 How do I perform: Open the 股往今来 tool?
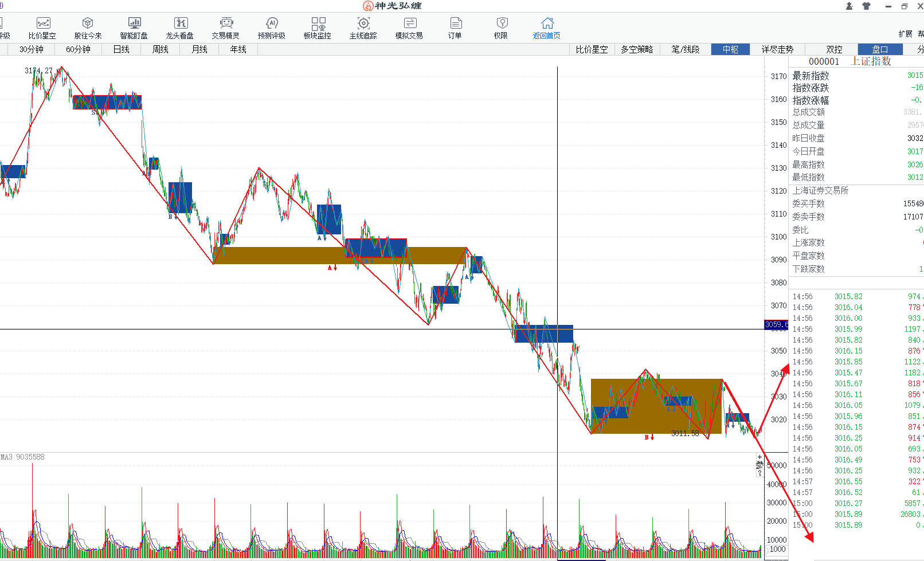[x=88, y=28]
